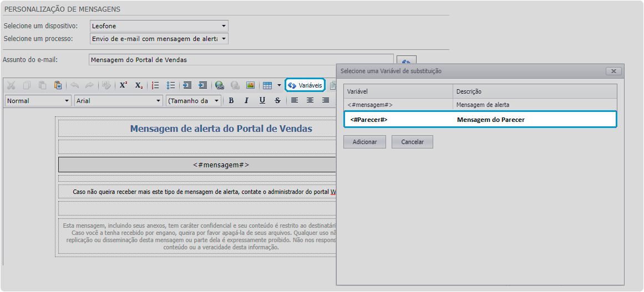Open the Leofone device dropdown

pyautogui.click(x=159, y=26)
